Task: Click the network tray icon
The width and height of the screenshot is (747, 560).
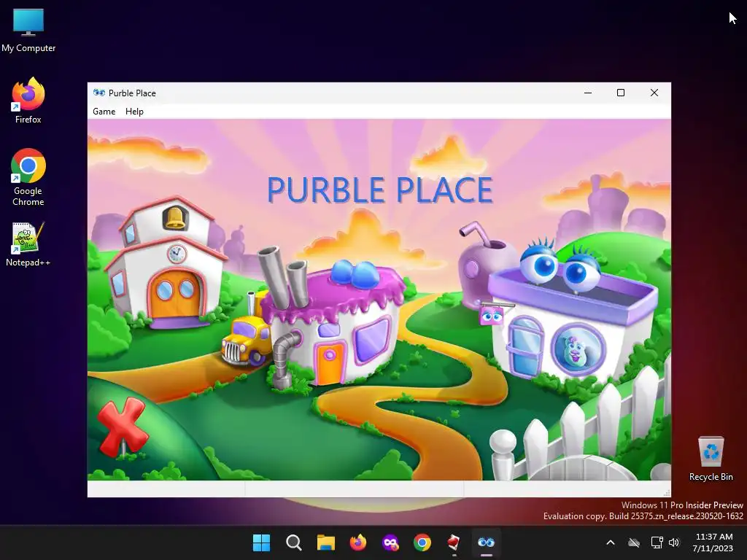Action: click(657, 542)
